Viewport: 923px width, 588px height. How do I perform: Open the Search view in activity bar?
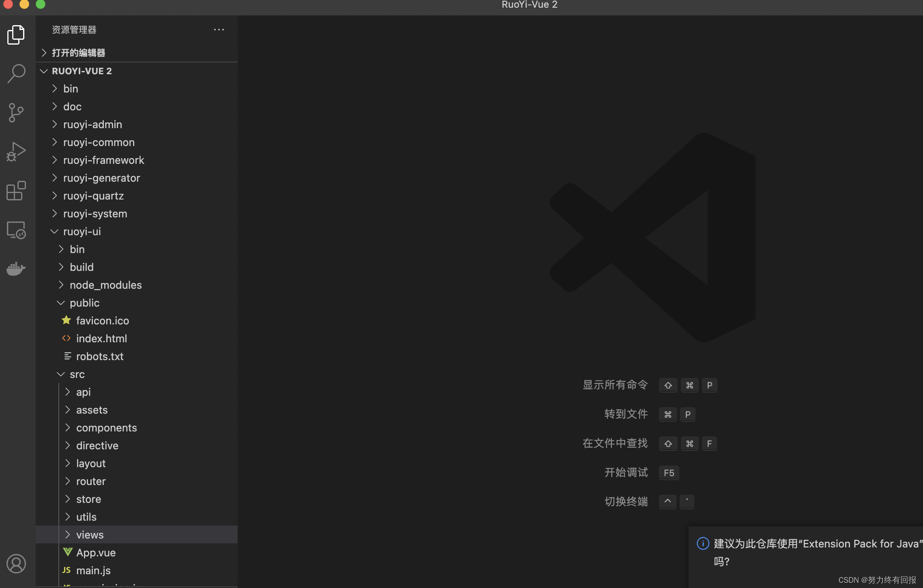pos(16,73)
